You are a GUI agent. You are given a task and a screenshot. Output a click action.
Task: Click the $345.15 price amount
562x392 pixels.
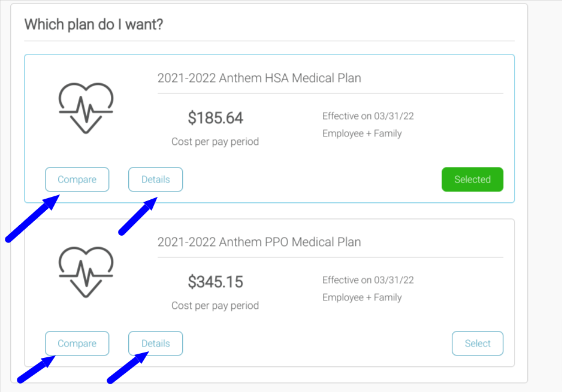point(215,282)
